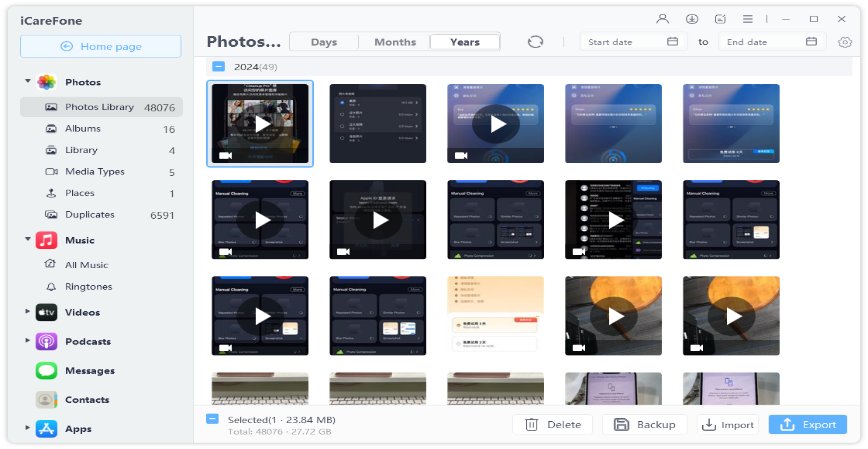Click the download icon in title bar

tap(691, 18)
